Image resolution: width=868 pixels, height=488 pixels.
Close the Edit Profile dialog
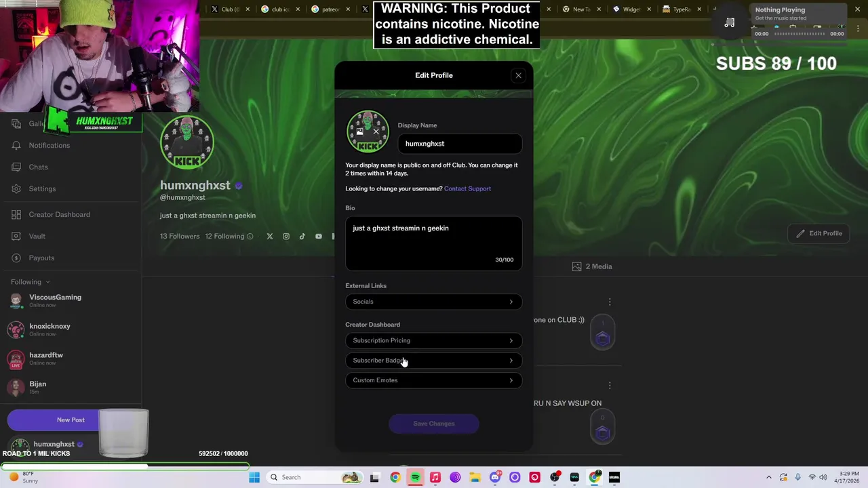tap(518, 75)
